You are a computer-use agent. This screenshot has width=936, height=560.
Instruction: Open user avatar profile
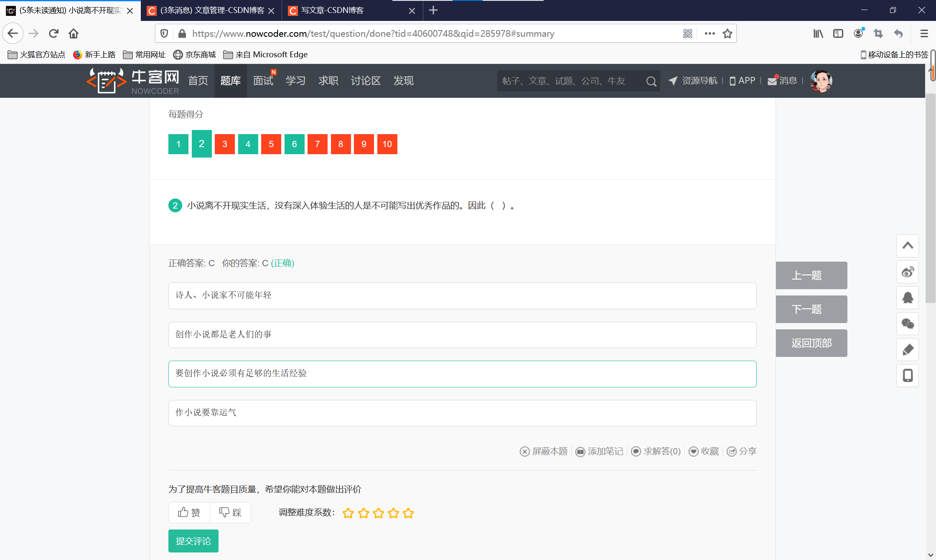tap(821, 81)
